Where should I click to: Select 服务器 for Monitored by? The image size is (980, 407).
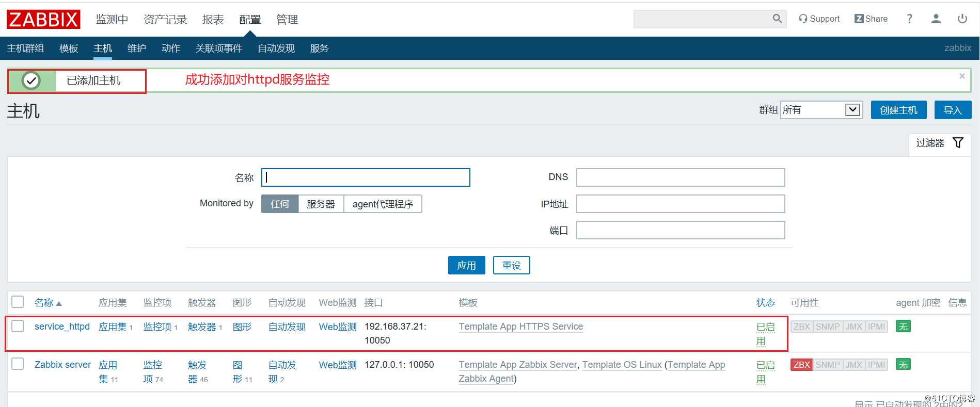[x=321, y=204]
